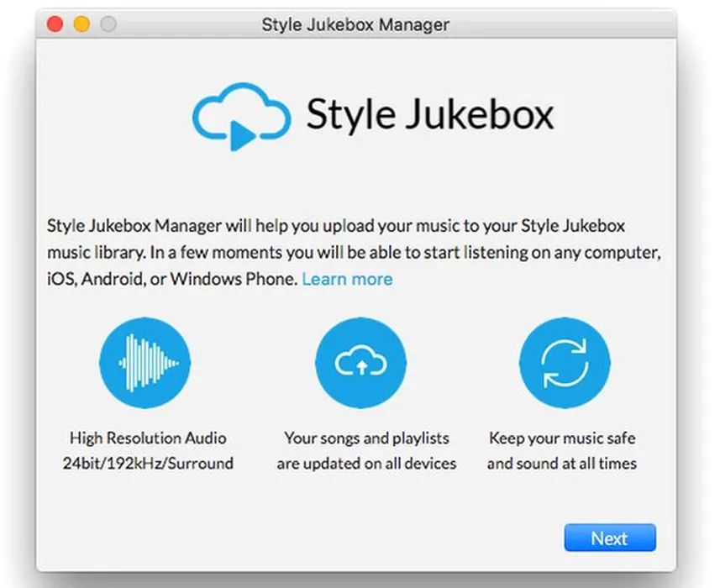The image size is (720, 588).
Task: Click the 'Your songs and playlists' caption
Action: pos(366,438)
